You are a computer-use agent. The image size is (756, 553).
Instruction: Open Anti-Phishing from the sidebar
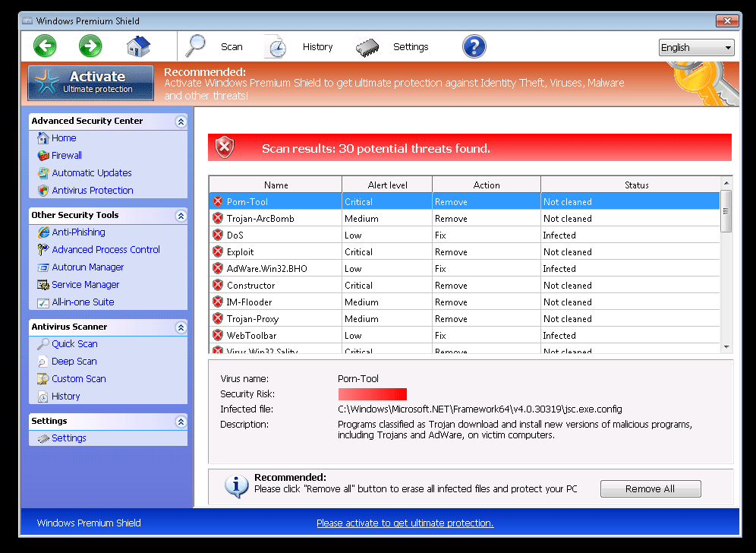point(78,232)
